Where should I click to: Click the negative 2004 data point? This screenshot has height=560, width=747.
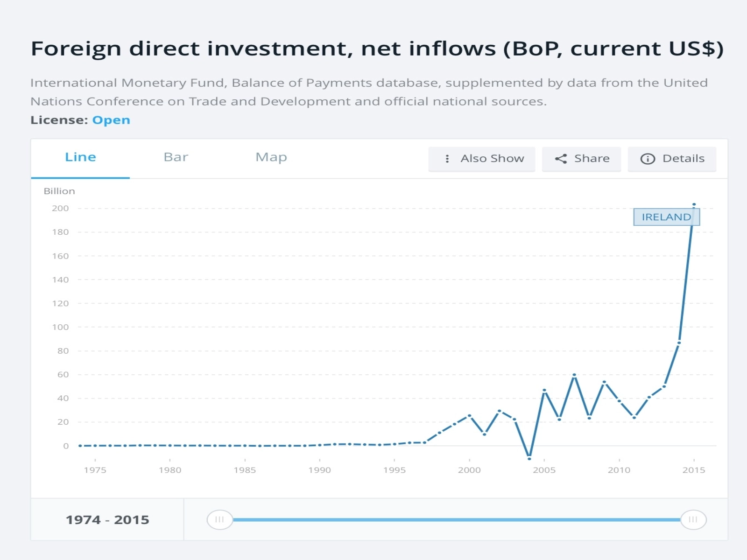click(529, 458)
